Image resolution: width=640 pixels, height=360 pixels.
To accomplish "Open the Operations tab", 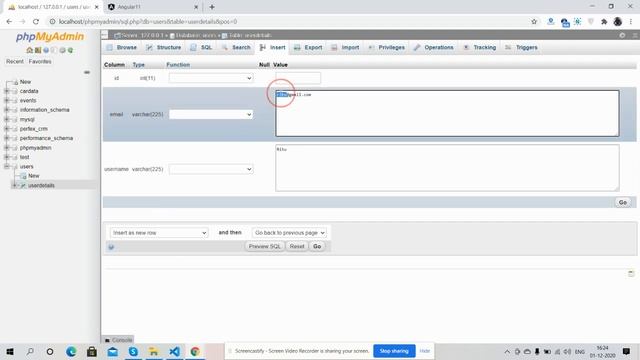I will click(x=433, y=47).
